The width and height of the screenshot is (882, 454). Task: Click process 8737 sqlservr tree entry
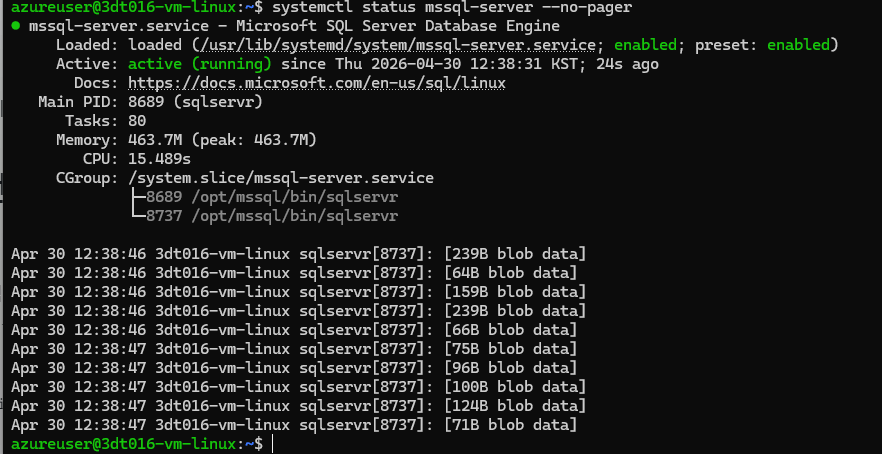(x=272, y=216)
